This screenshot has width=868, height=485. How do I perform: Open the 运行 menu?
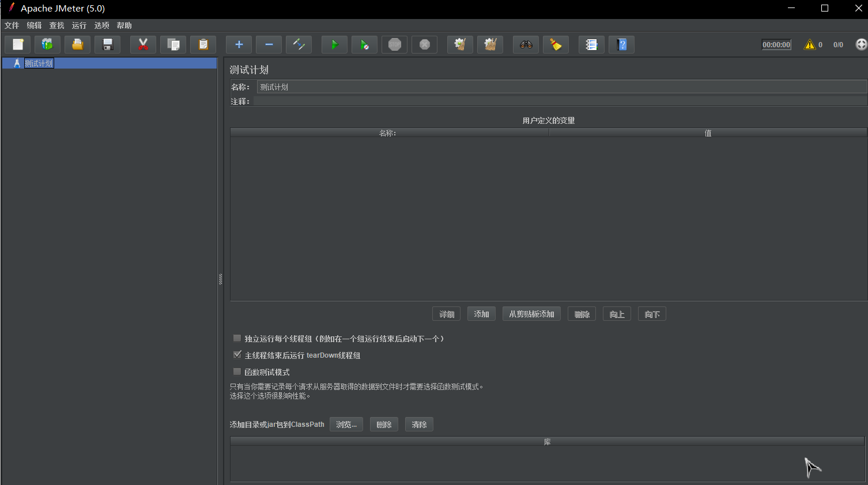coord(80,25)
